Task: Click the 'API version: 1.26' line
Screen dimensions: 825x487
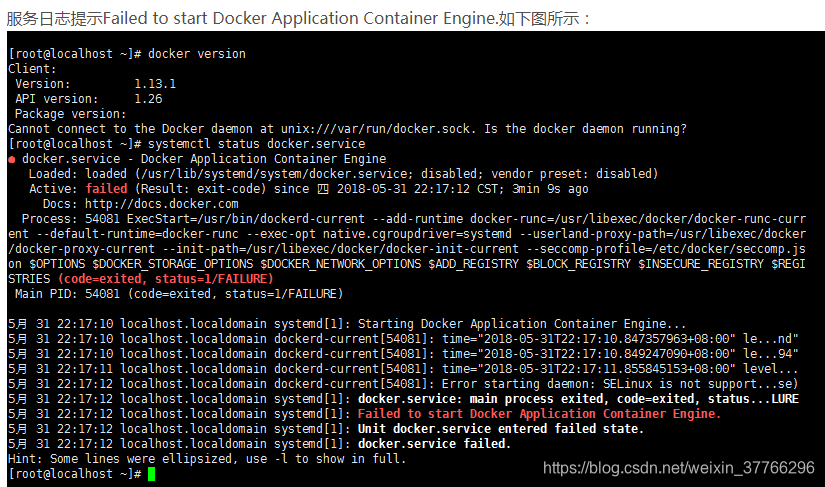Action: tap(88, 99)
